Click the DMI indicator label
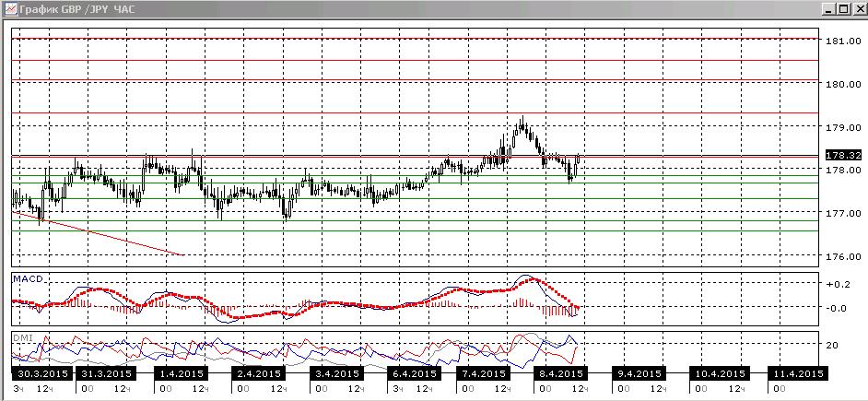This screenshot has width=868, height=401. click(21, 337)
